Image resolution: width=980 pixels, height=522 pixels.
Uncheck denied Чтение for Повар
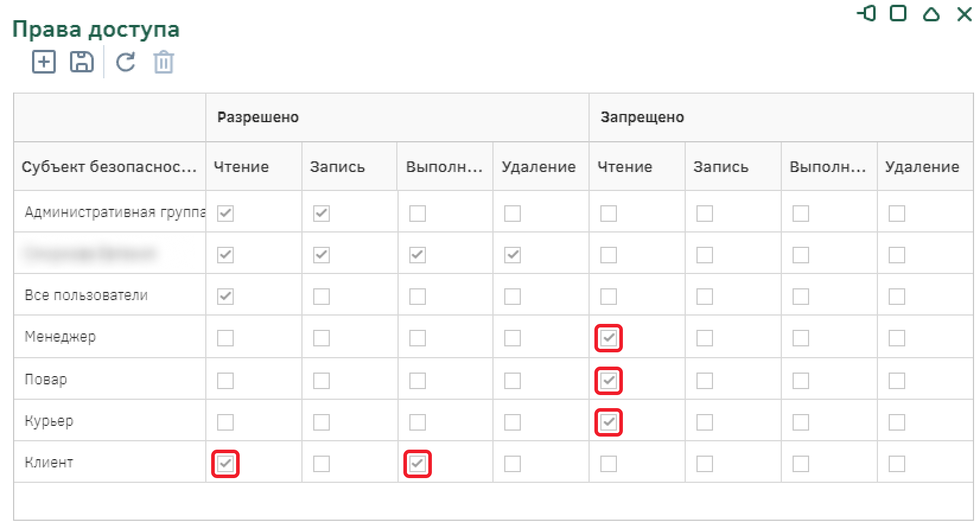tap(609, 381)
